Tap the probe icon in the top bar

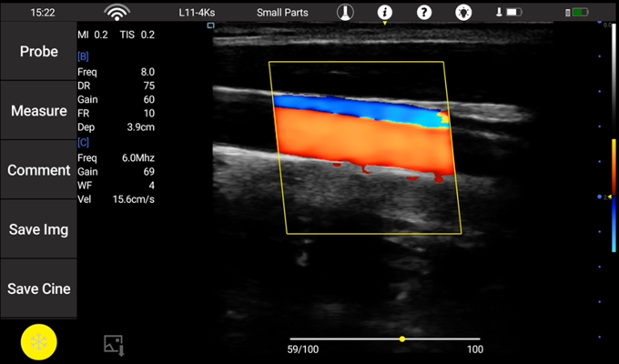click(344, 13)
